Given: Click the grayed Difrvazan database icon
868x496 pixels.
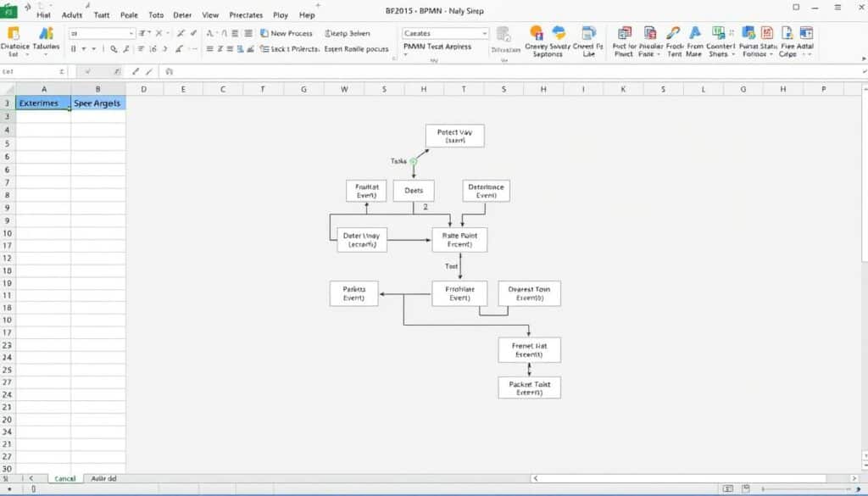Looking at the screenshot, I should pos(504,34).
